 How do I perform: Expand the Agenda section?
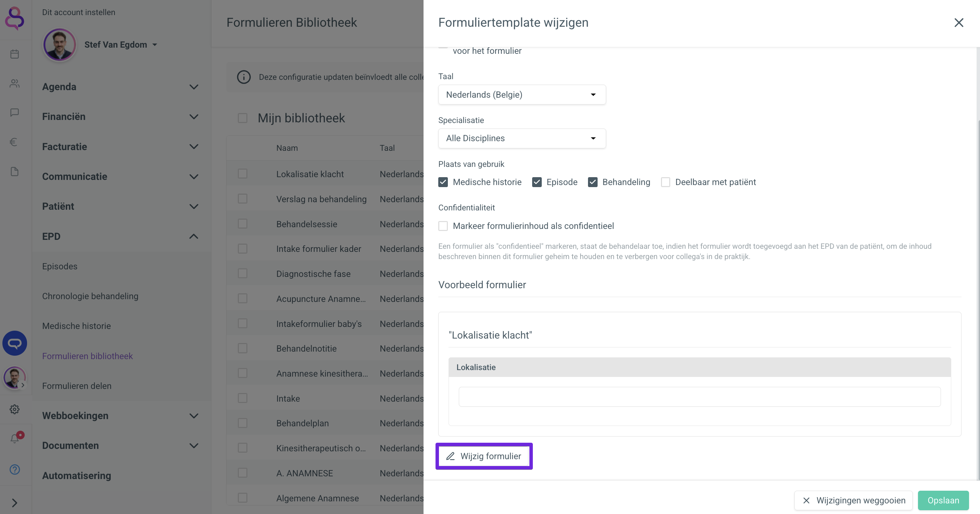[x=121, y=87]
